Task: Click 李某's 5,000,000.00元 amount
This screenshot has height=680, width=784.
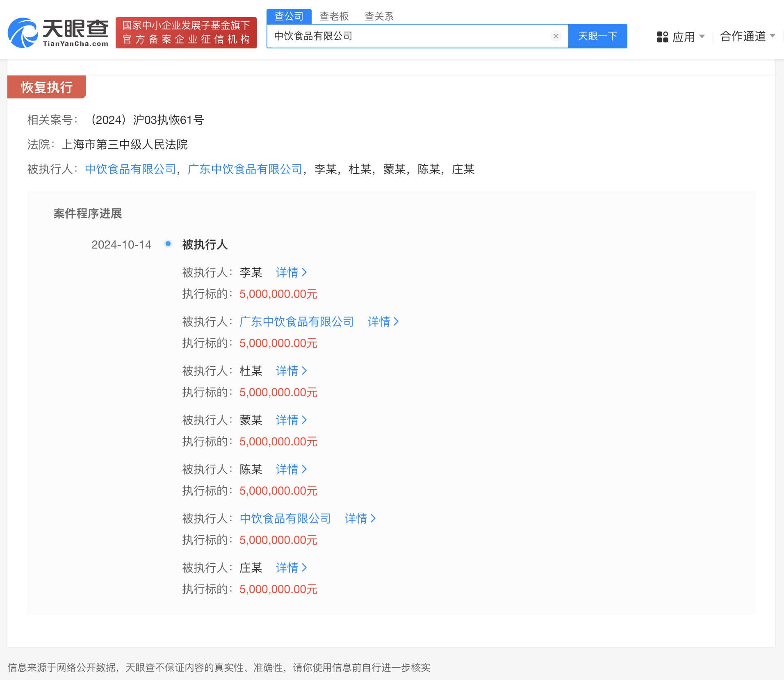Action: [x=278, y=294]
